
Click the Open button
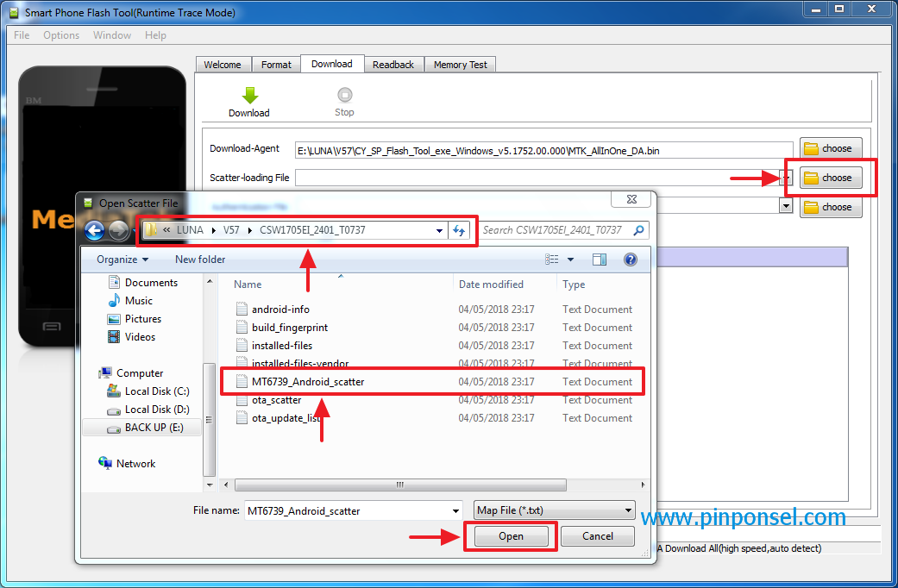coord(511,536)
